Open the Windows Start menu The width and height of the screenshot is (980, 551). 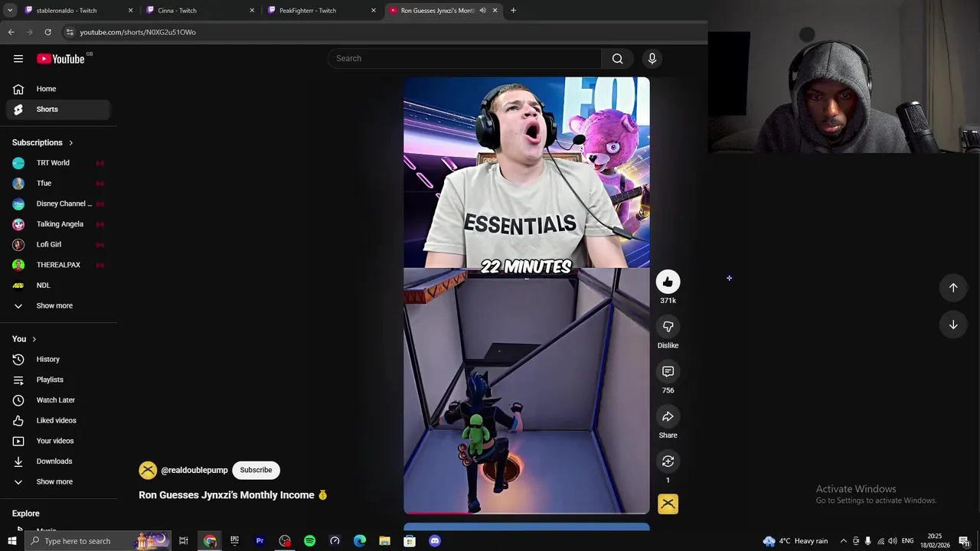[11, 541]
